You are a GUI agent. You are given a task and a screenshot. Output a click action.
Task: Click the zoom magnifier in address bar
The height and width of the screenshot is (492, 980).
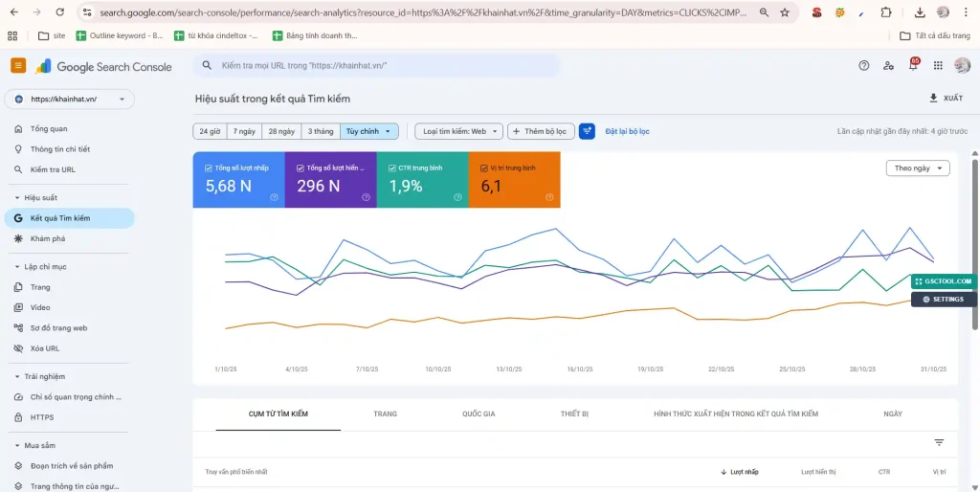[764, 11]
